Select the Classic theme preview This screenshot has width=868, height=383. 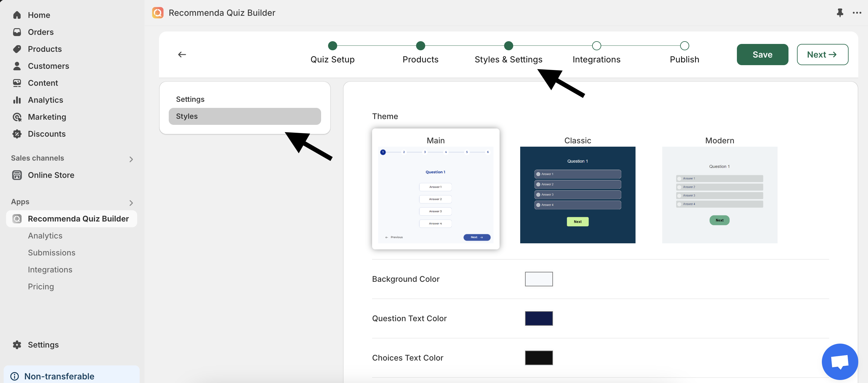577,195
